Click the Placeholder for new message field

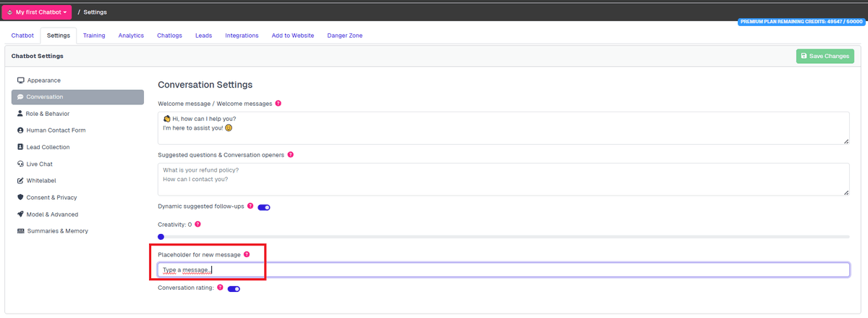503,270
